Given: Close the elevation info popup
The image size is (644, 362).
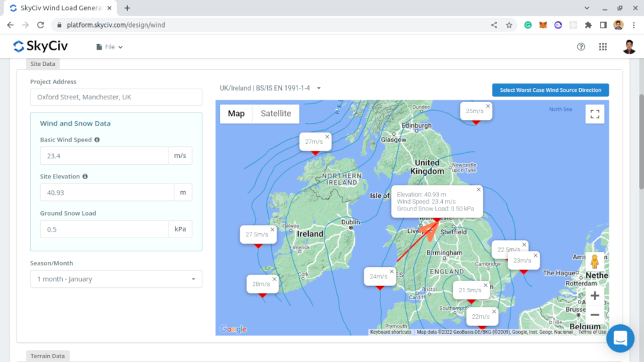Looking at the screenshot, I should tap(478, 189).
